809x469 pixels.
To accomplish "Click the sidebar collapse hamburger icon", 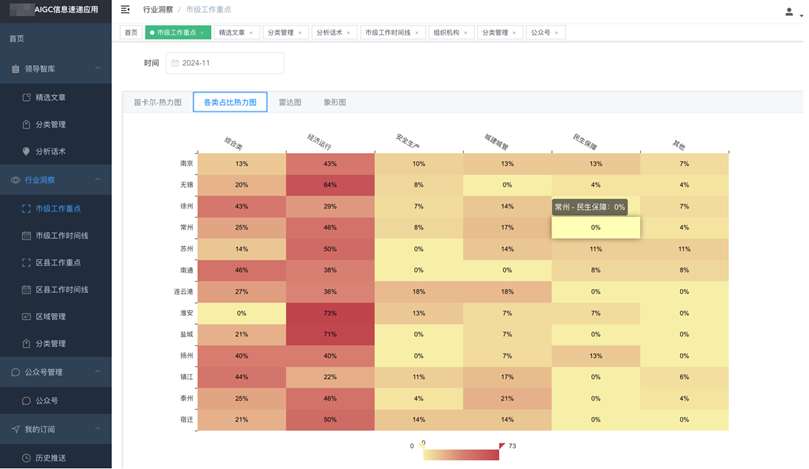I will (125, 9).
